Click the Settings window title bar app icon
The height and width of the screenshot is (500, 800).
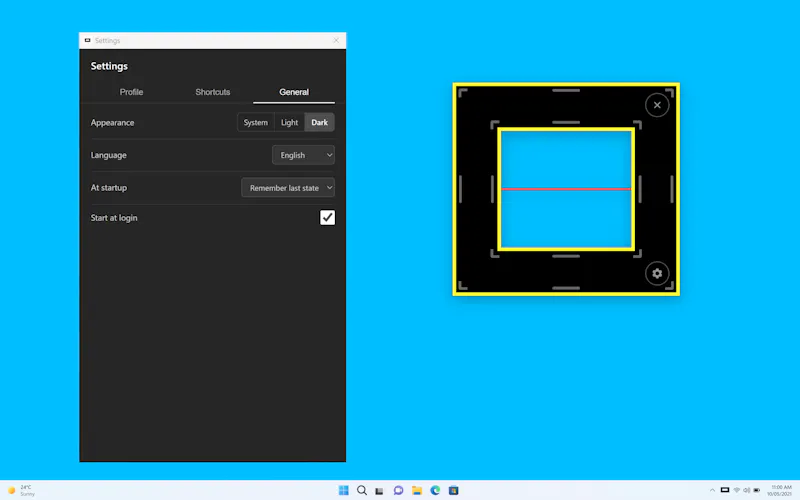[x=87, y=40]
